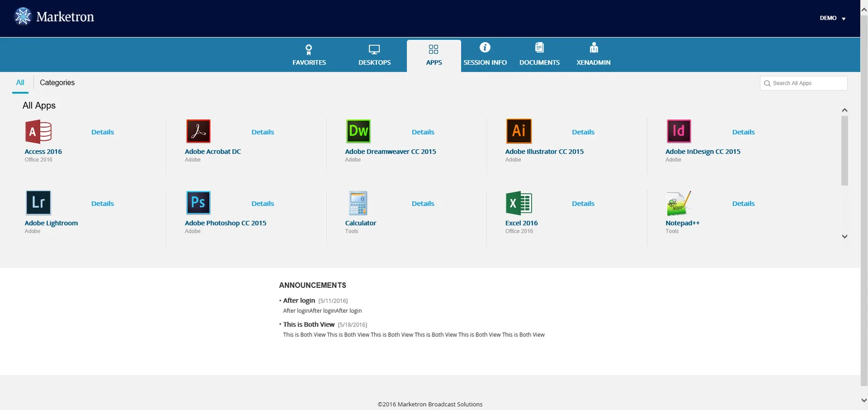Click the Search All Apps field

tap(803, 83)
